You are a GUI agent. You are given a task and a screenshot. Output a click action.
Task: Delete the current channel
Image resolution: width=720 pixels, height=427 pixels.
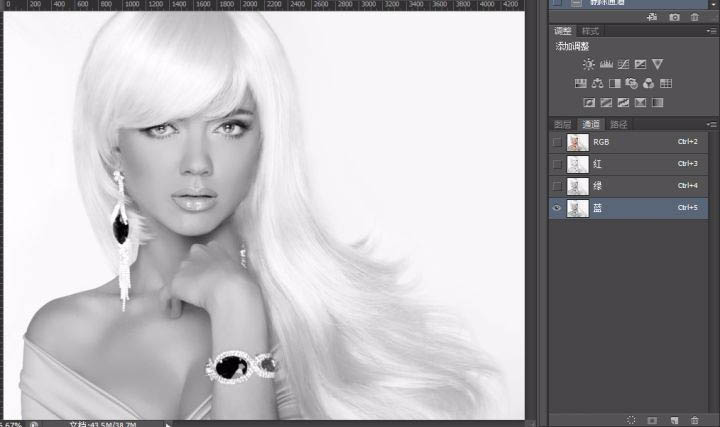[694, 420]
